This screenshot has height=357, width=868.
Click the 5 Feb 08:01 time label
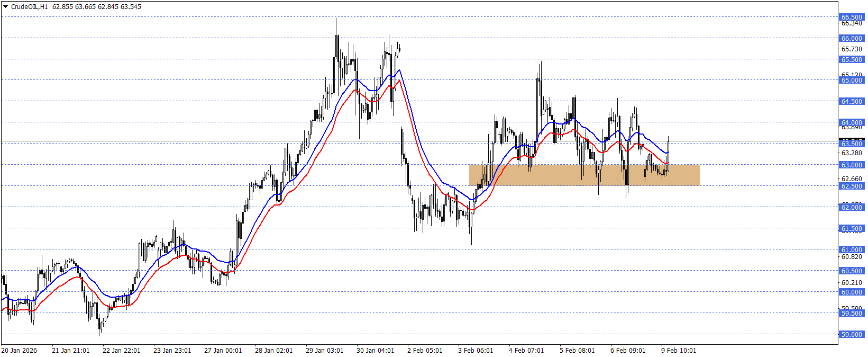[x=577, y=351]
